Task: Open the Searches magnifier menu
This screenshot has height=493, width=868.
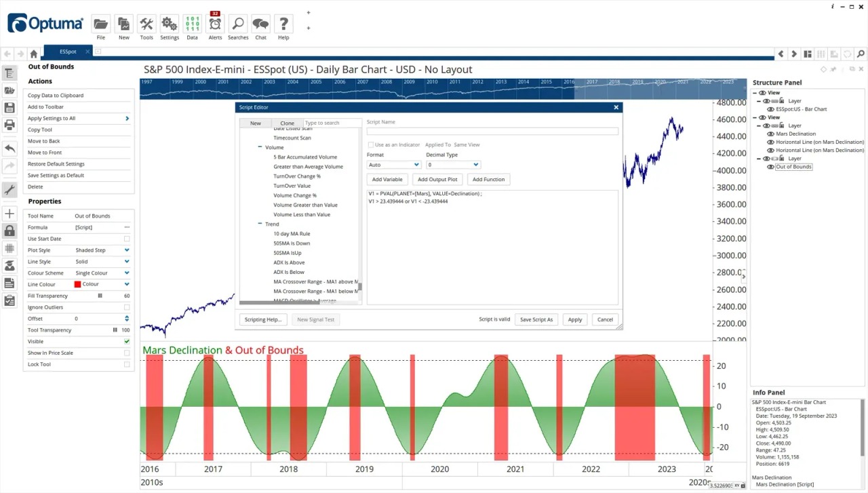Action: (x=238, y=24)
